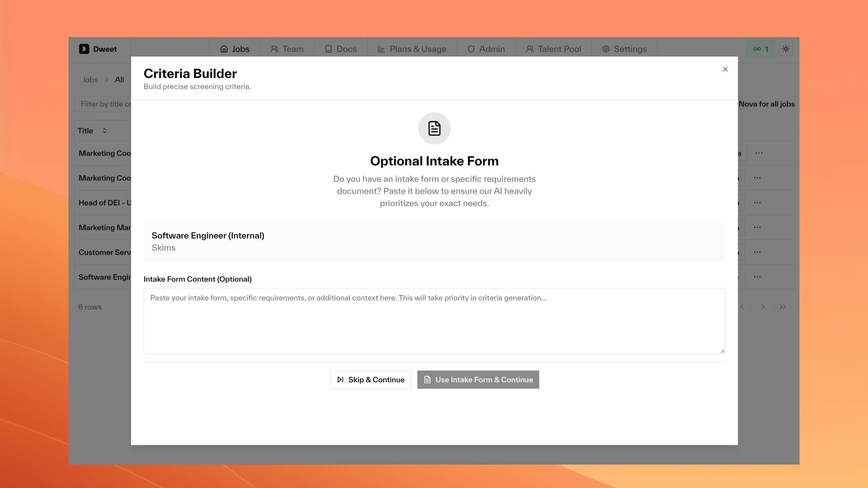Open the actions menu for Marketing Coordinator row
Screen dimensions: 868x488
point(759,153)
